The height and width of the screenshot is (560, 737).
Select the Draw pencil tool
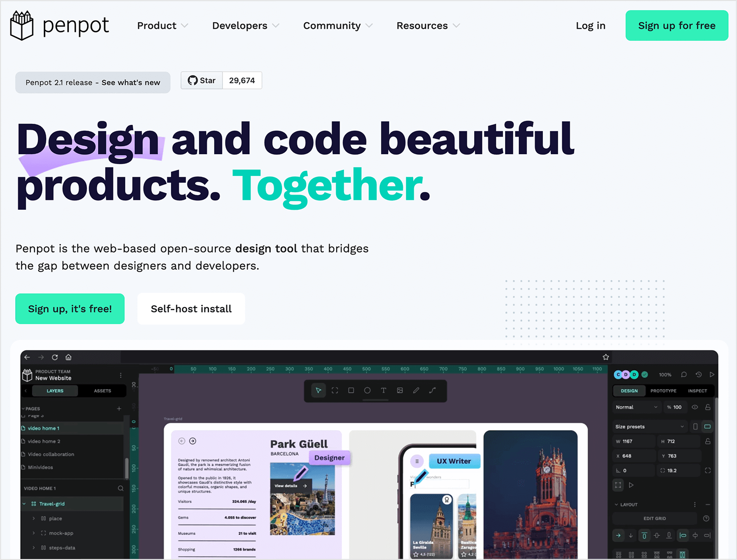click(x=416, y=391)
